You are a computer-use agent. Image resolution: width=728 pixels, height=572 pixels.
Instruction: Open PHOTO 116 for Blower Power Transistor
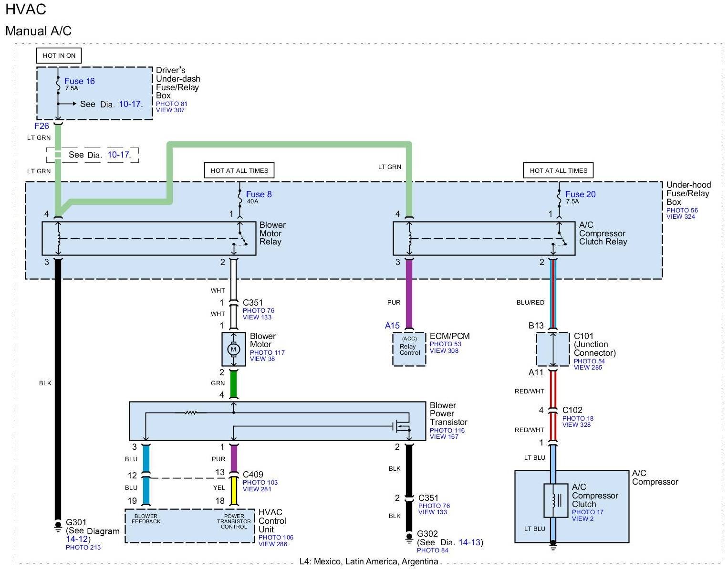(447, 430)
